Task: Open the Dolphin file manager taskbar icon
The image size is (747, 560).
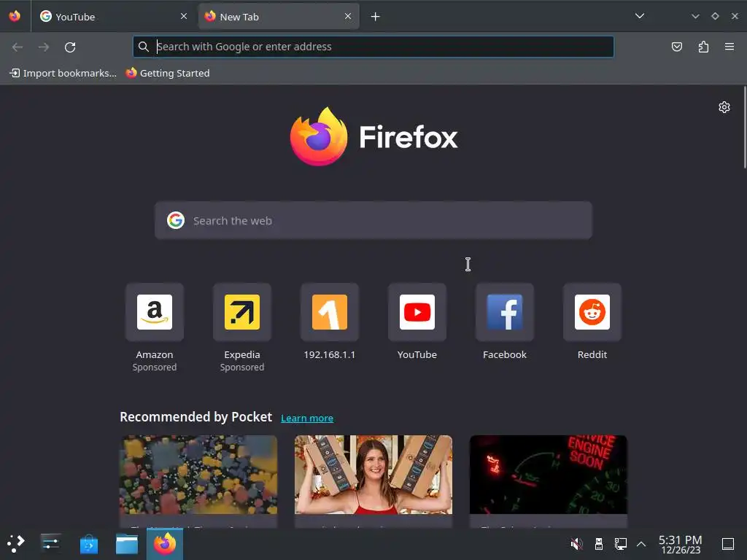Action: (127, 544)
